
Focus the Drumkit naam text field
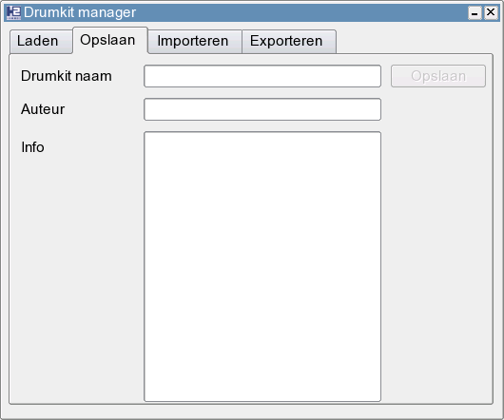tap(262, 76)
